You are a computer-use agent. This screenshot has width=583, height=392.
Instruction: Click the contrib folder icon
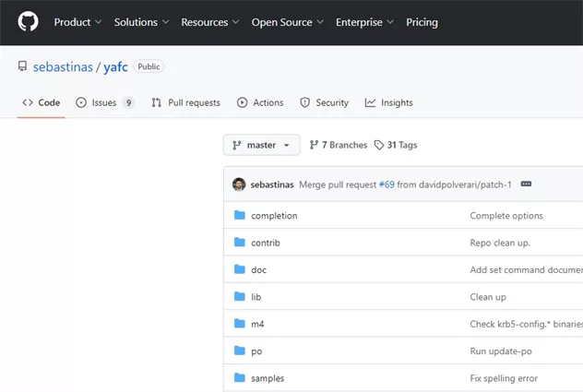240,243
